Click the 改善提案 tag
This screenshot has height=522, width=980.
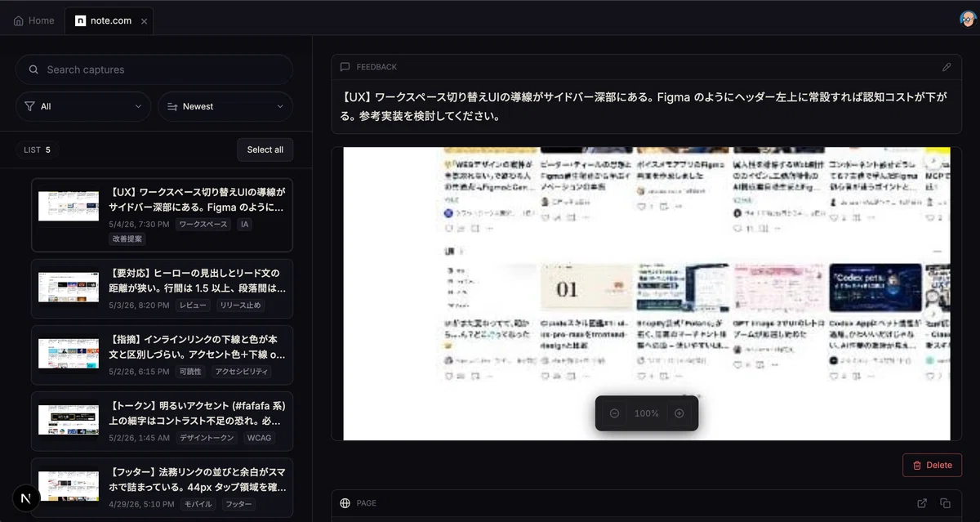pos(127,239)
